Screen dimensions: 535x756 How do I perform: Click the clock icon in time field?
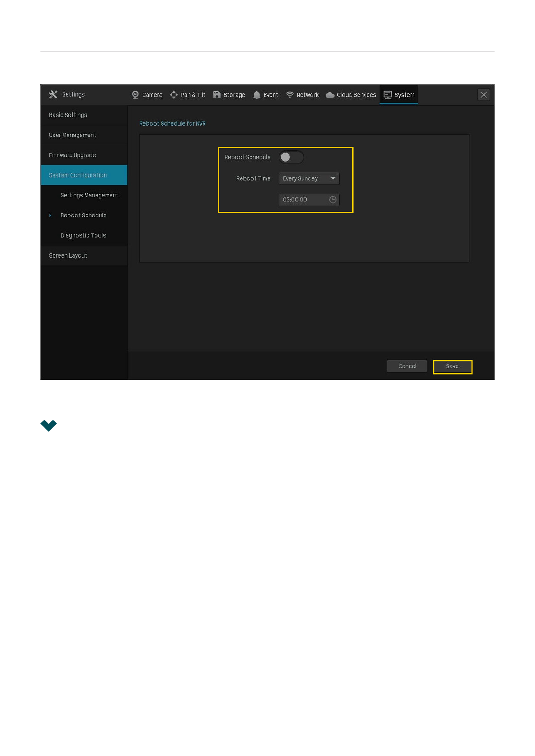(x=333, y=200)
